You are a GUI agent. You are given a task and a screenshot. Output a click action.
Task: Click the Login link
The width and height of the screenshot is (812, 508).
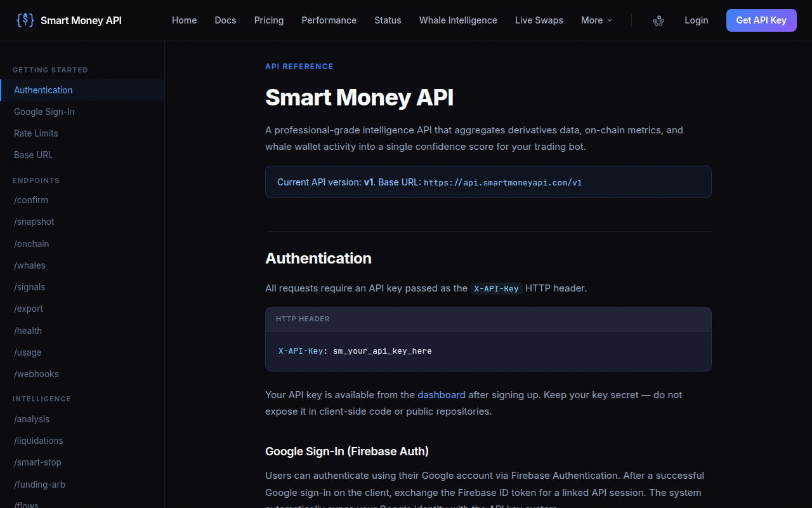696,20
